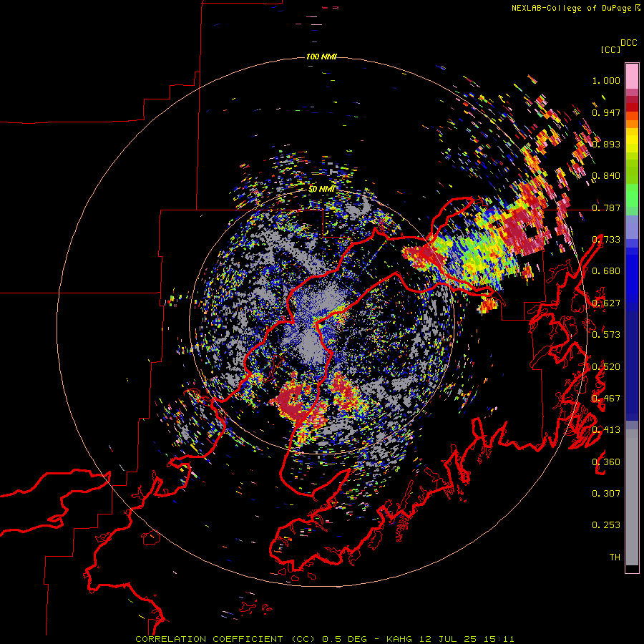644x644 pixels.
Task: Click the 0.680 legend value
Action: [606, 271]
